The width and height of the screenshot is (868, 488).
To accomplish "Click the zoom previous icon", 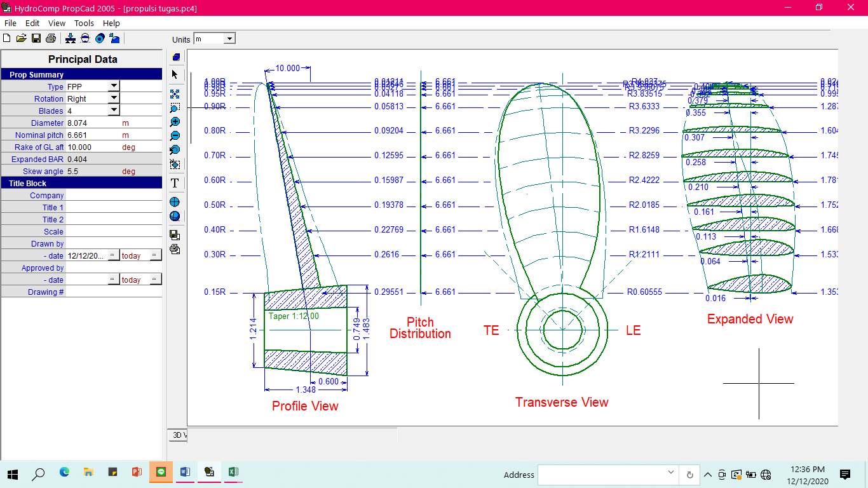I will pos(175,150).
